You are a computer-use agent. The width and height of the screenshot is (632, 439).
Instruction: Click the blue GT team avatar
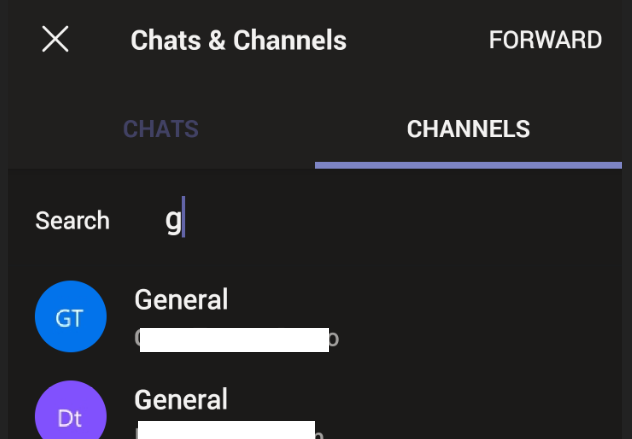(x=70, y=317)
